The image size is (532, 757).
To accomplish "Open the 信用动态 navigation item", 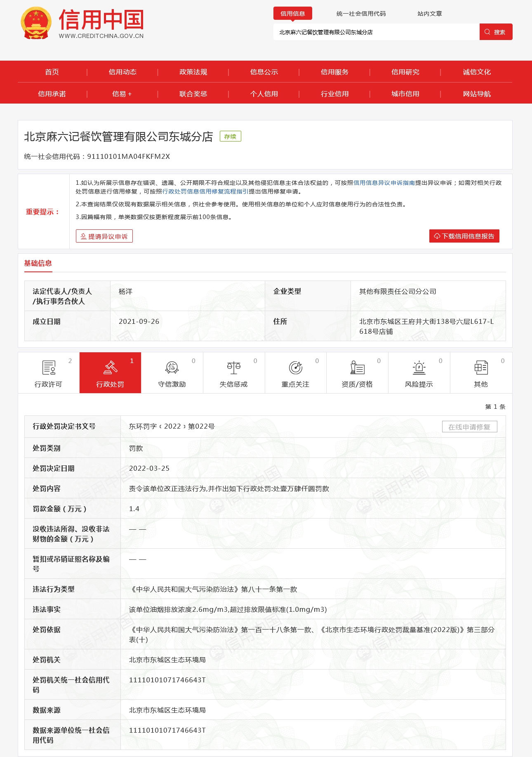I will (x=122, y=72).
